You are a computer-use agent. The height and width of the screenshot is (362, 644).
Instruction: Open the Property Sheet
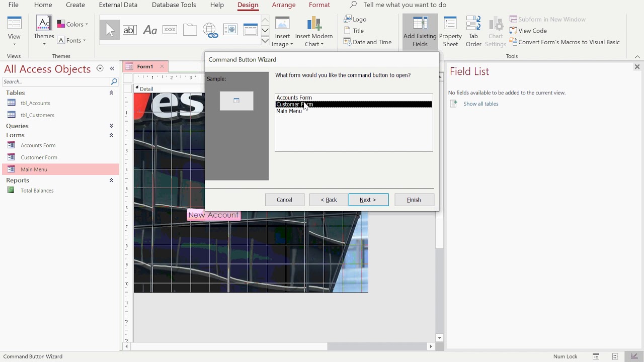pyautogui.click(x=450, y=31)
